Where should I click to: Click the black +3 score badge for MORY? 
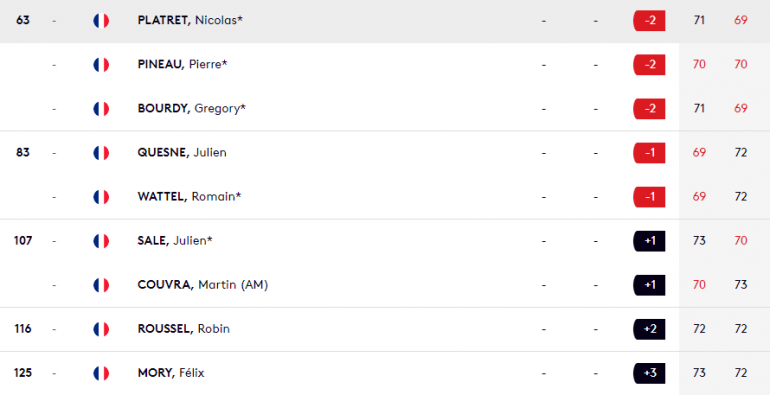click(x=649, y=373)
